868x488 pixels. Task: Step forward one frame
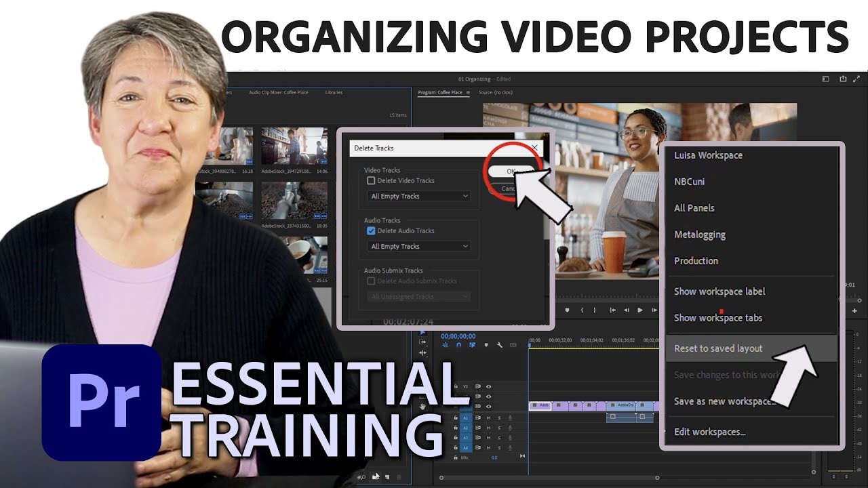654,310
